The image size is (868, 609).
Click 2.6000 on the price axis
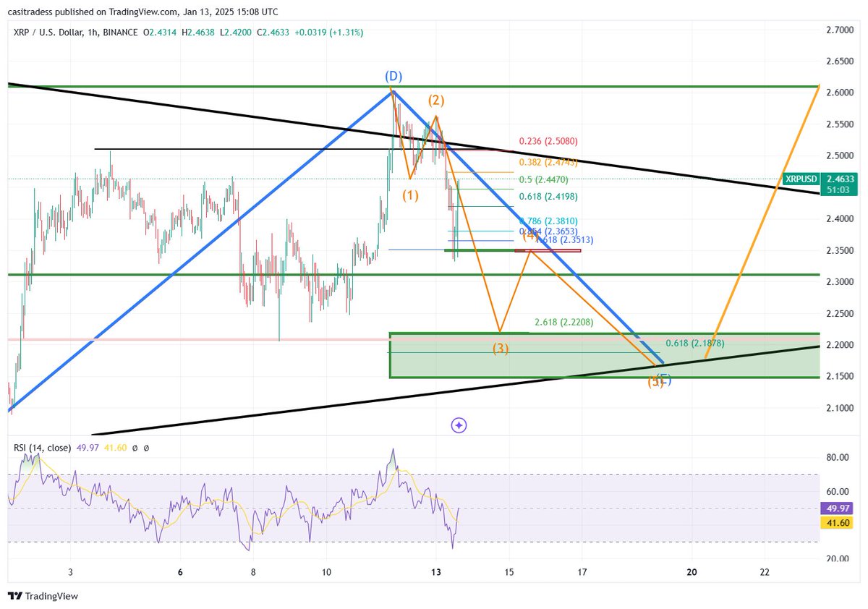pyautogui.click(x=839, y=93)
